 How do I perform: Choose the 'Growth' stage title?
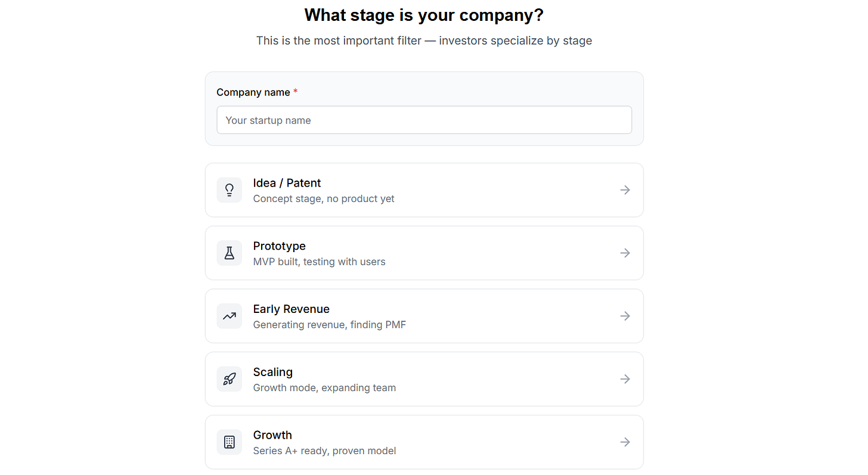[272, 435]
